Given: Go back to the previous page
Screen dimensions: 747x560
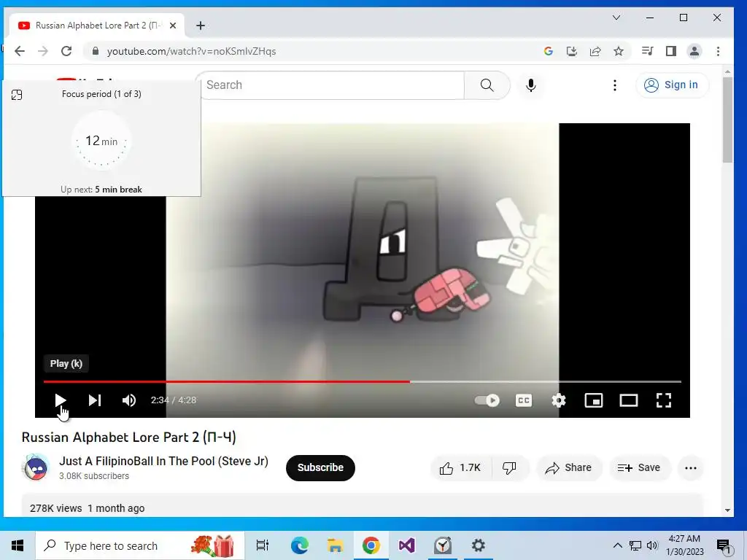Looking at the screenshot, I should point(20,51).
